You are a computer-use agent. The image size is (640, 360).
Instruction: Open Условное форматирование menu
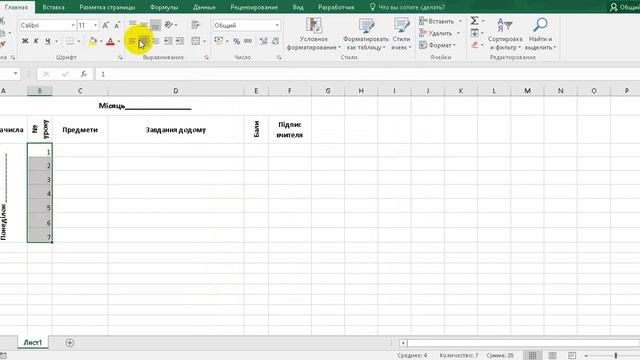(x=313, y=34)
